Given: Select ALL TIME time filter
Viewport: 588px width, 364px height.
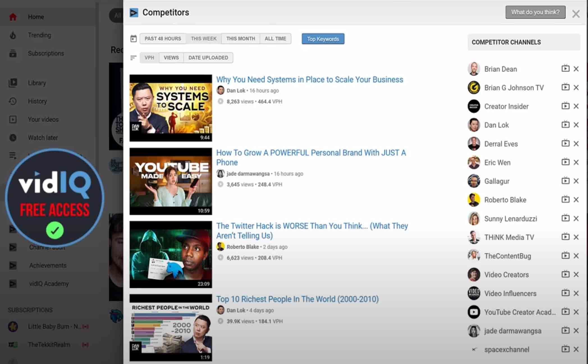Looking at the screenshot, I should pos(275,39).
